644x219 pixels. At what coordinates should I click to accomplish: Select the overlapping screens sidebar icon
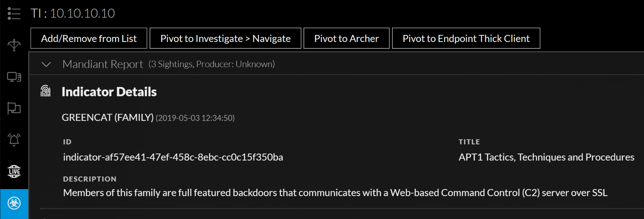pyautogui.click(x=14, y=108)
